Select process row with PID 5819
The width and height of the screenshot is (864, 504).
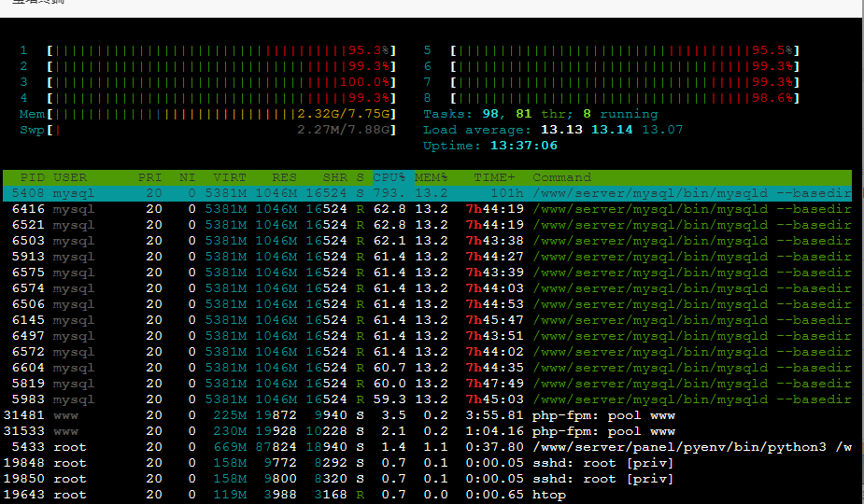tap(427, 384)
